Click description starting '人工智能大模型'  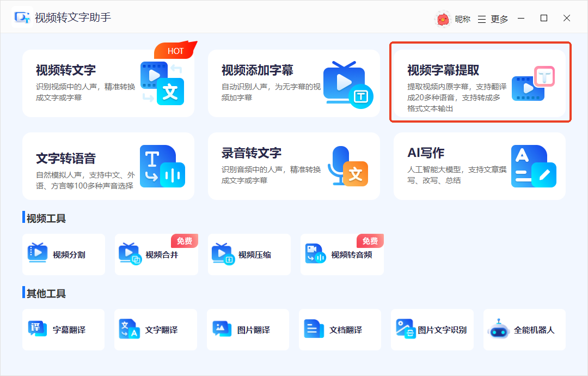pyautogui.click(x=457, y=175)
